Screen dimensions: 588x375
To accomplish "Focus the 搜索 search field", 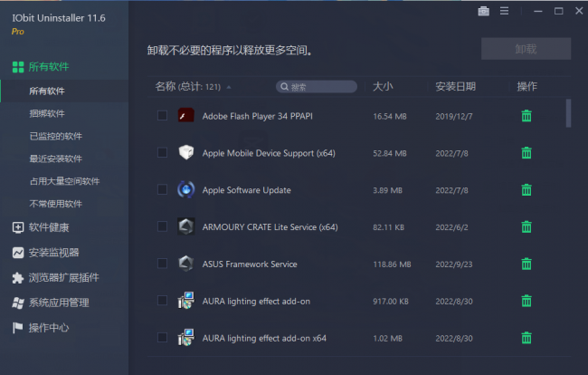I will [x=317, y=87].
